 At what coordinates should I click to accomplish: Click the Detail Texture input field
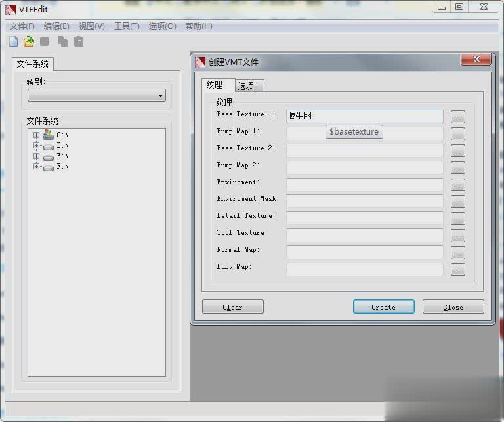click(x=364, y=219)
